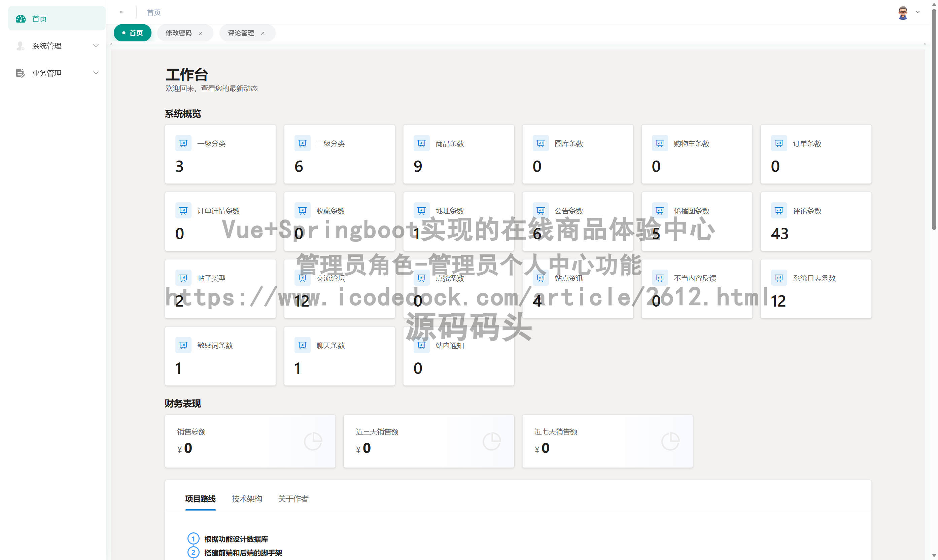The width and height of the screenshot is (938, 560).
Task: Switch to the 技术架构 tab
Action: (x=247, y=498)
